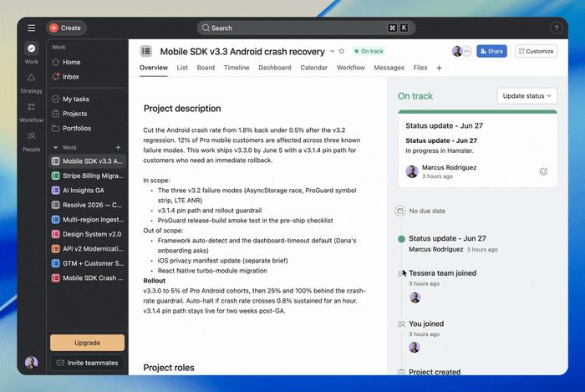Viewport: 585px width, 392px height.
Task: Open the Strategy triangle icon in rail
Action: [32, 78]
